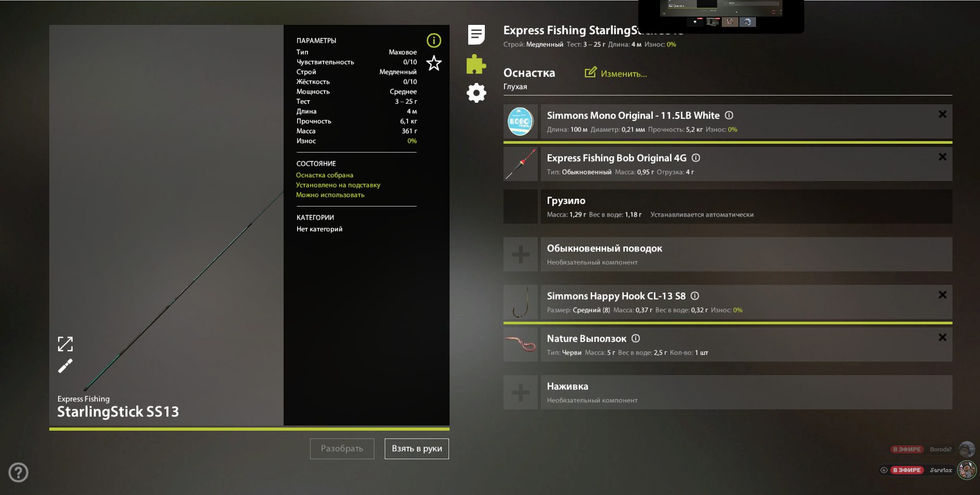Screen dimensions: 980x495
Task: Select the Express Fishing Bob Original 4G title
Action: pyautogui.click(x=617, y=158)
